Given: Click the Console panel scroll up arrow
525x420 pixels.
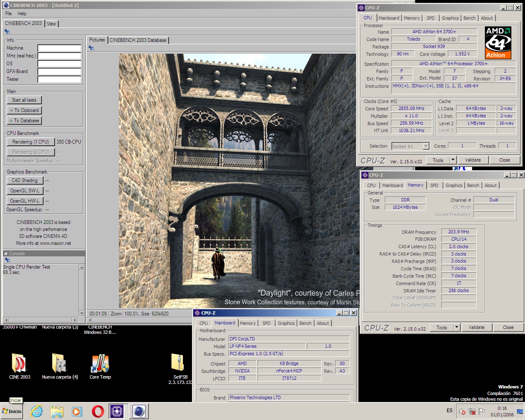Looking at the screenshot, I should click(82, 267).
